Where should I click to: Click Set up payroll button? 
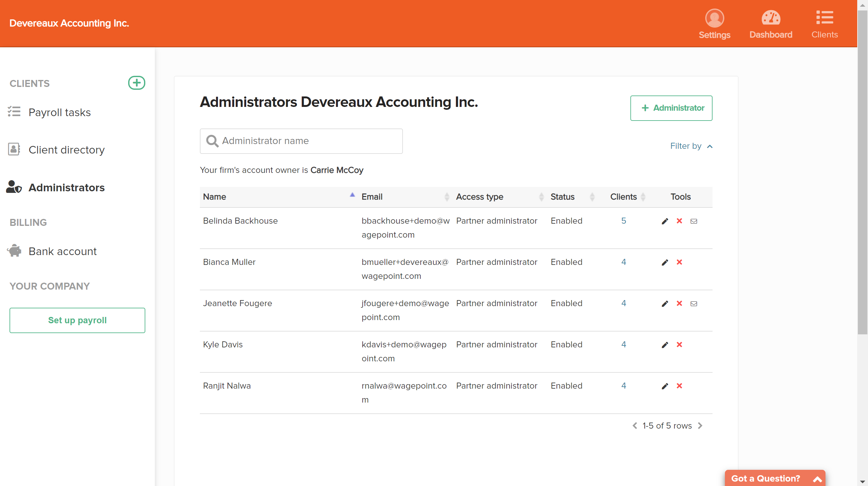pos(77,320)
